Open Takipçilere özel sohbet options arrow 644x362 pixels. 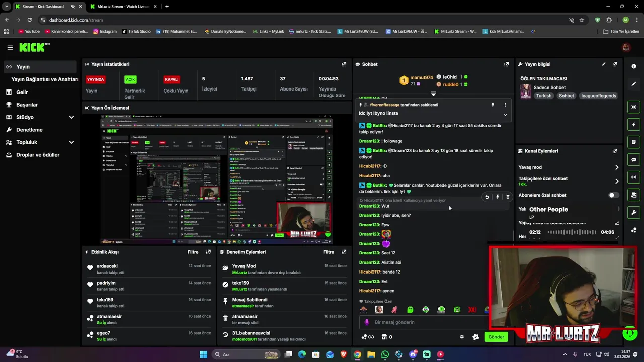[617, 181]
